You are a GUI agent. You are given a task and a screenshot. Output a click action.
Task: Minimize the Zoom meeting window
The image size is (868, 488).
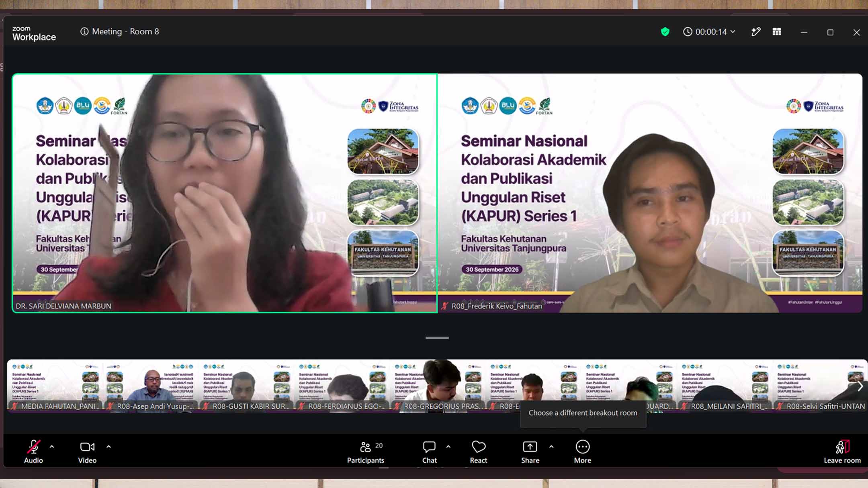tap(804, 32)
